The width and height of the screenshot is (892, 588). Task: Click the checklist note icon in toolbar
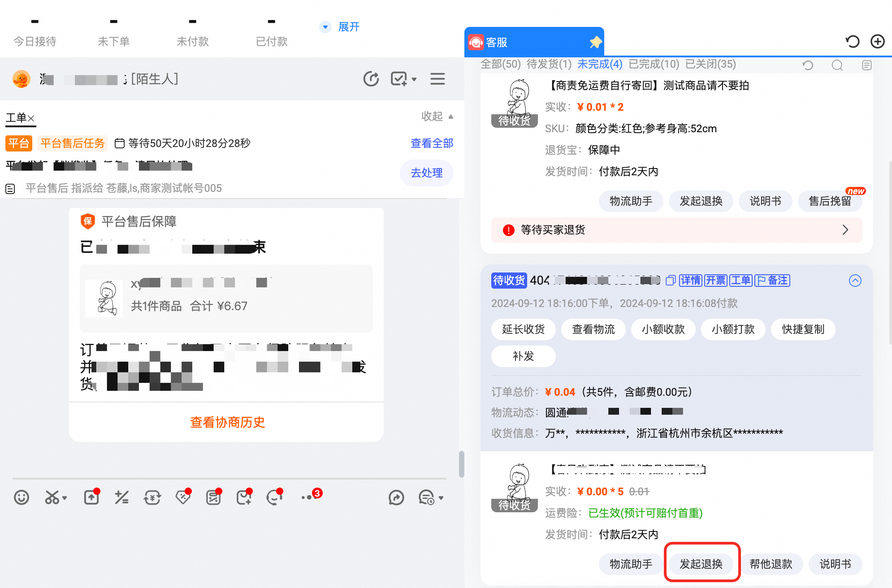[213, 497]
